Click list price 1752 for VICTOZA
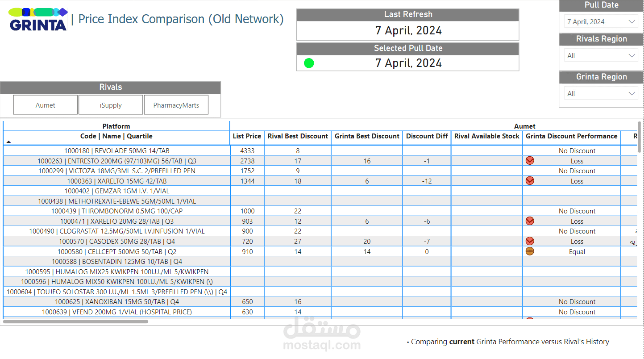 click(x=247, y=171)
